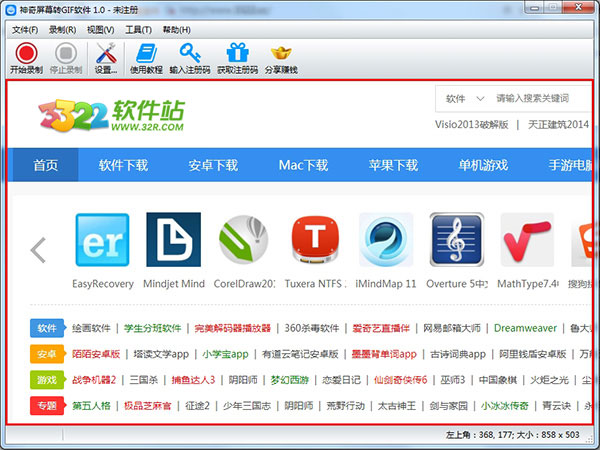Click the red 专题 category tag
The width and height of the screenshot is (600, 450).
[x=47, y=406]
